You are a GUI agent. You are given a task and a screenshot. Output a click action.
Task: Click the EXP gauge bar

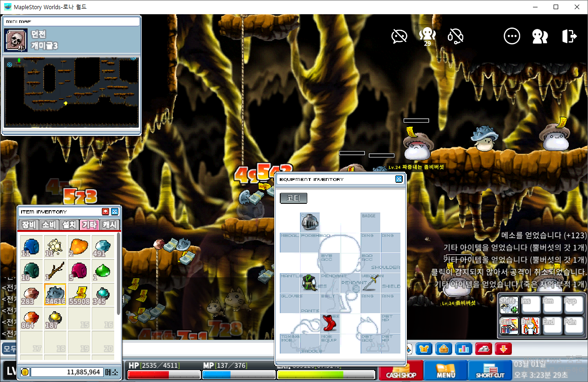click(x=326, y=375)
